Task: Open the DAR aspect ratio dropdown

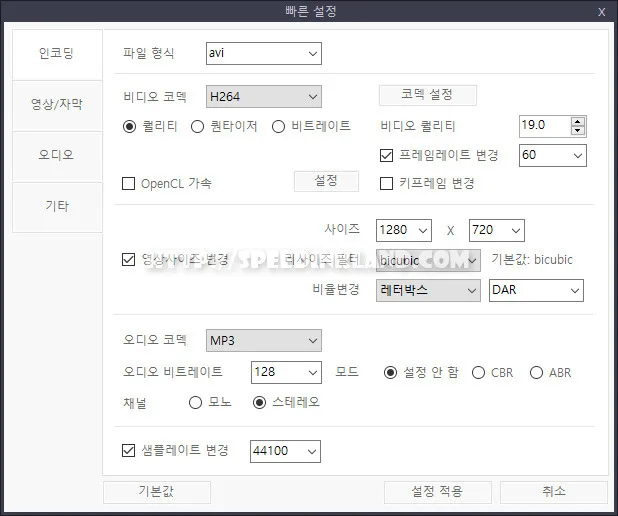Action: 536,291
